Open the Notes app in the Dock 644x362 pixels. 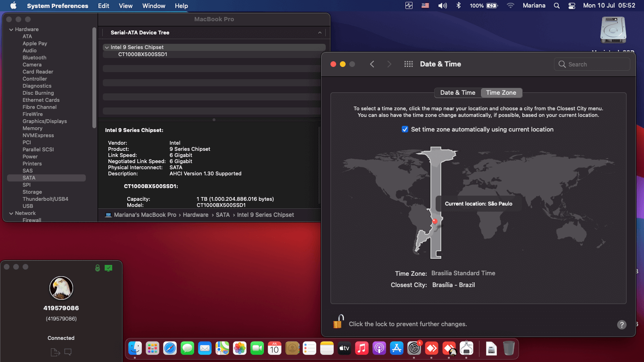[x=327, y=348]
